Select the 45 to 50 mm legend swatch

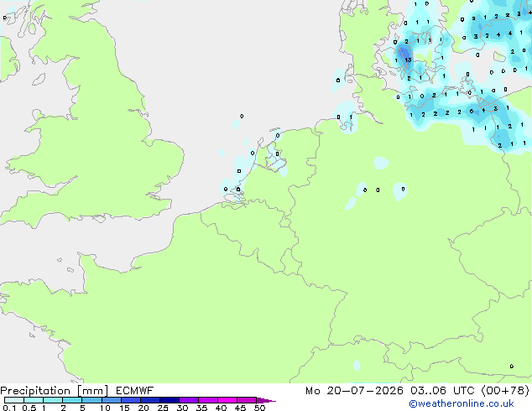pyautogui.click(x=247, y=400)
